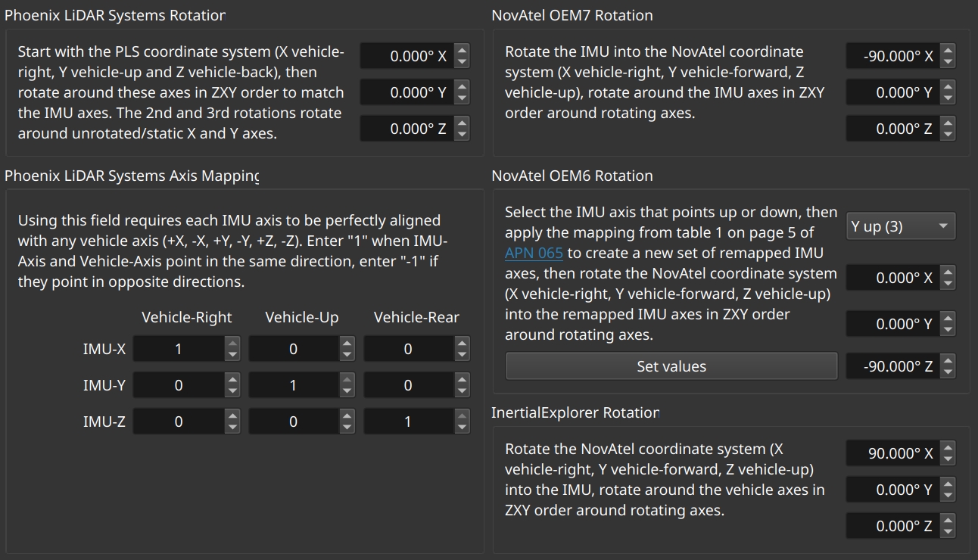Decrease NovAtel OEM6 Rotation Z value
Screen dimensions: 978x560
[x=948, y=372]
